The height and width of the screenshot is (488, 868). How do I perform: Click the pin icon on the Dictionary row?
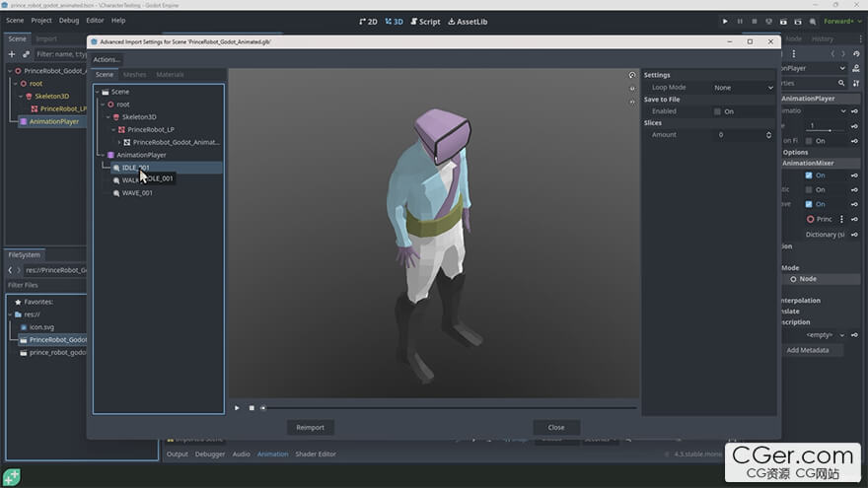[855, 235]
